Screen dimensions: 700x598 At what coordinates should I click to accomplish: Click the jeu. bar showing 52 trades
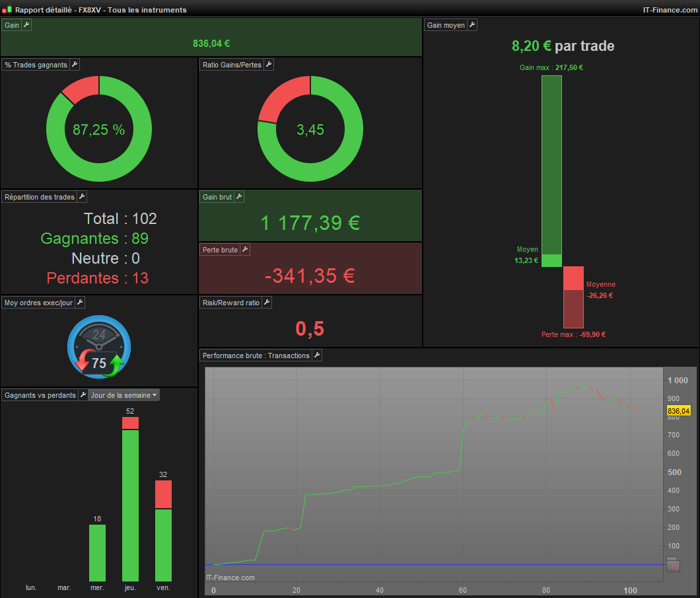(130, 500)
